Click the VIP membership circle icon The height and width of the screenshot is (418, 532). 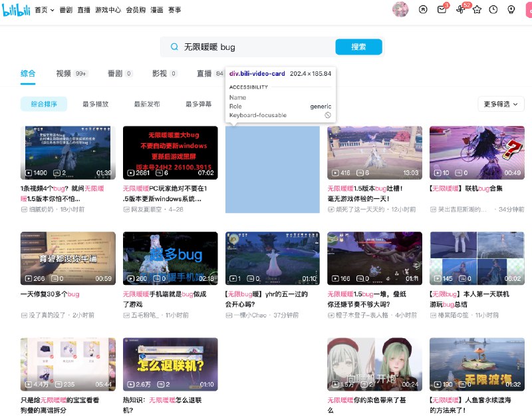(423, 10)
